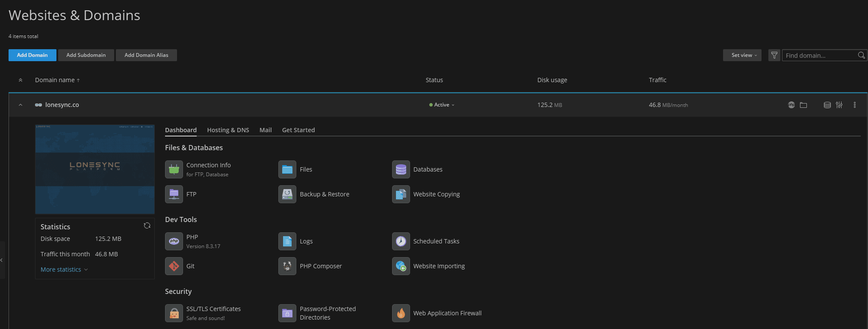868x329 pixels.
Task: Switch to the Mail tab
Action: pos(266,130)
